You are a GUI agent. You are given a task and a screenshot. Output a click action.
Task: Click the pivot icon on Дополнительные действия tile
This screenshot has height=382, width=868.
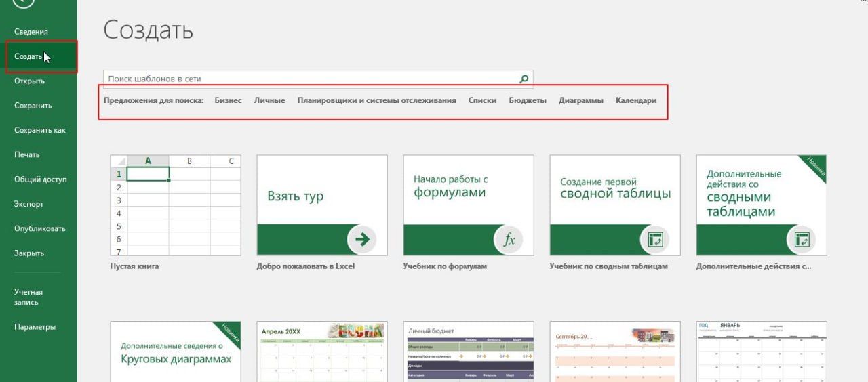coord(802,240)
